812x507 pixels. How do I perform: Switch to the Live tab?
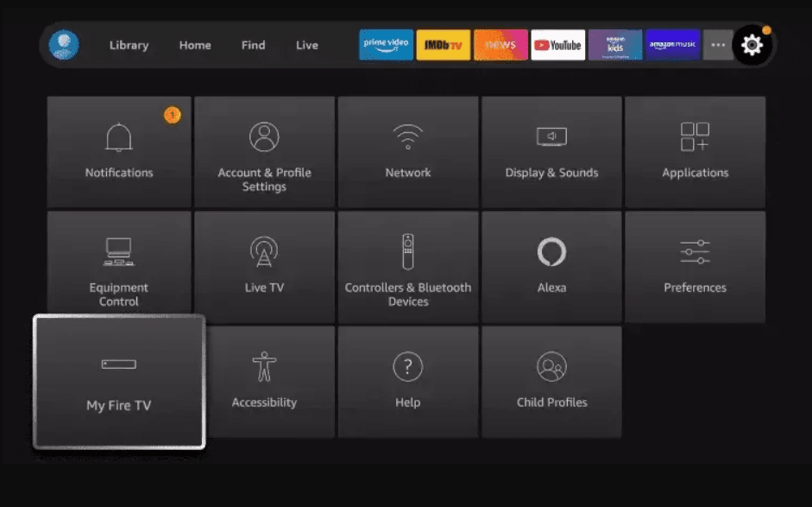click(306, 45)
